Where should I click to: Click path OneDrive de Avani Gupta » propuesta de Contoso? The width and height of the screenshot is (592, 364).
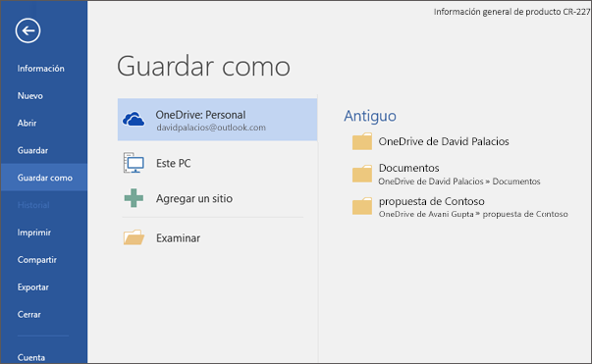click(x=473, y=214)
